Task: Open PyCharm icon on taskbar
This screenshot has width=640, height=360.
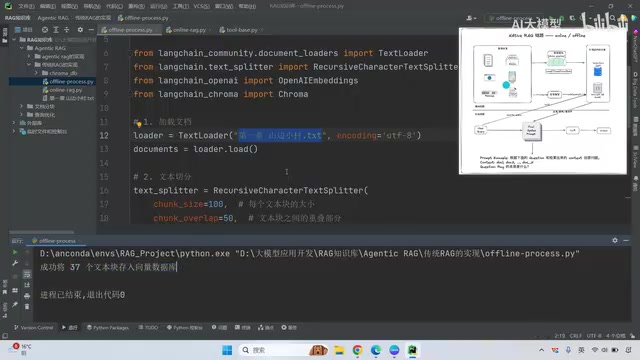Action: pos(412,350)
